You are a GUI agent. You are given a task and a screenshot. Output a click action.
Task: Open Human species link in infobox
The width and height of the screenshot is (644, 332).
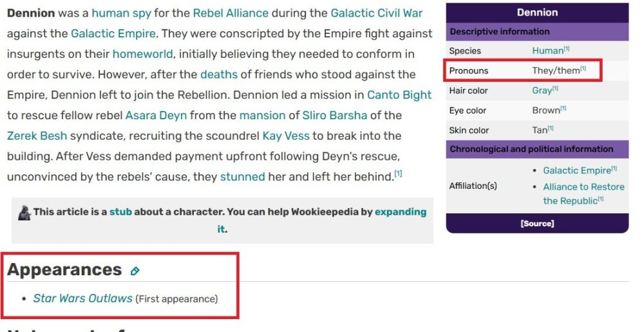click(x=547, y=51)
